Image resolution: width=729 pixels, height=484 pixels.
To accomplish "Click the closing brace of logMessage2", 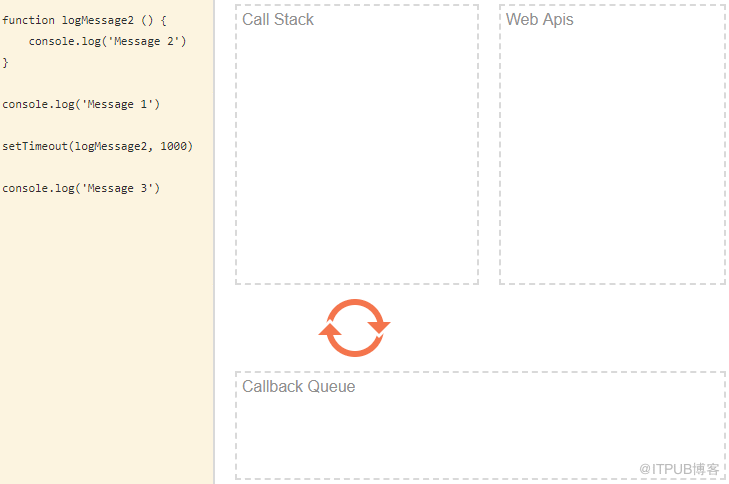I will coord(5,63).
